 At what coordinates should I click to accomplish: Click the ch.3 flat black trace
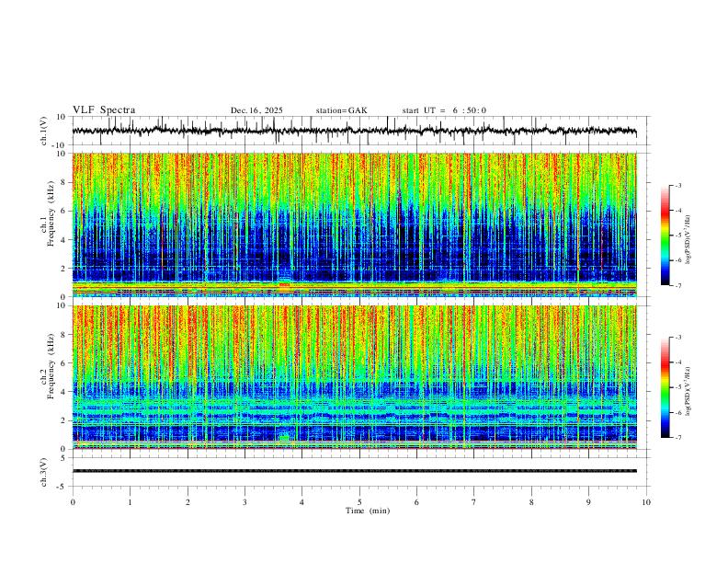(x=354, y=471)
